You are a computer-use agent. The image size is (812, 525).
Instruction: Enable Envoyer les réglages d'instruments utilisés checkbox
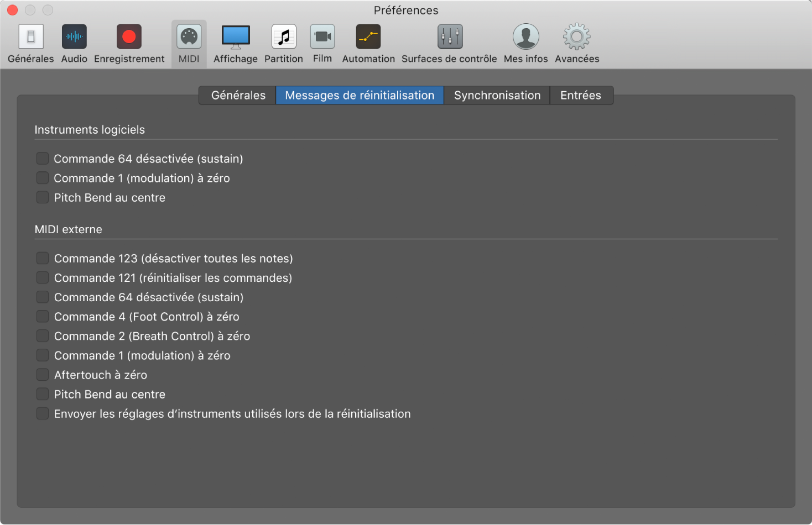[43, 413]
